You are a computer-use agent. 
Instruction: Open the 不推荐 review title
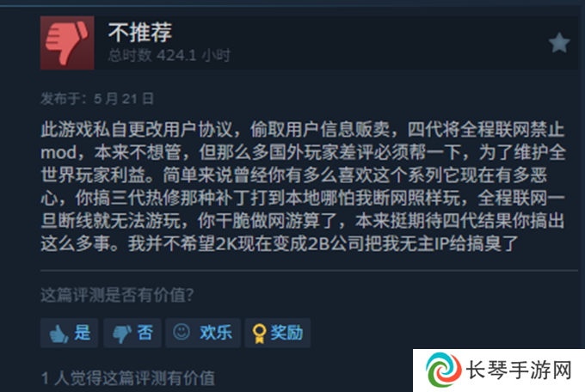click(x=140, y=32)
